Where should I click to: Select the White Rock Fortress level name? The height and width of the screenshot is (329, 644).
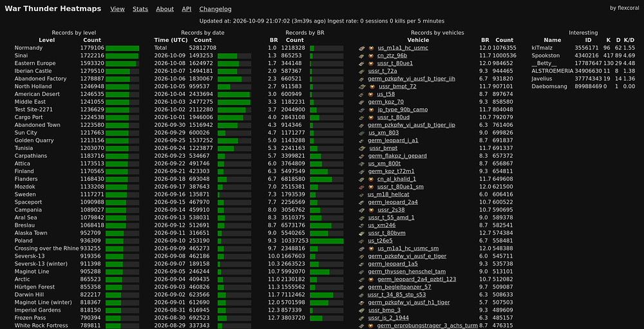click(41, 326)
